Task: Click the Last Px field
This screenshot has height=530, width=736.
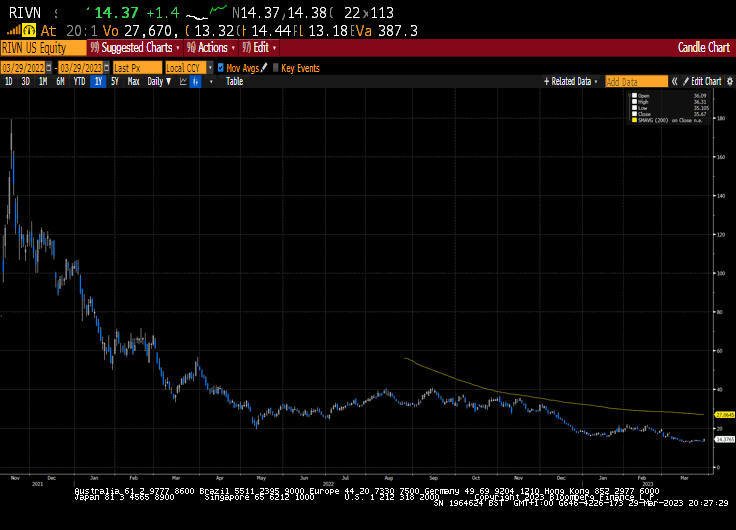Action: point(137,68)
